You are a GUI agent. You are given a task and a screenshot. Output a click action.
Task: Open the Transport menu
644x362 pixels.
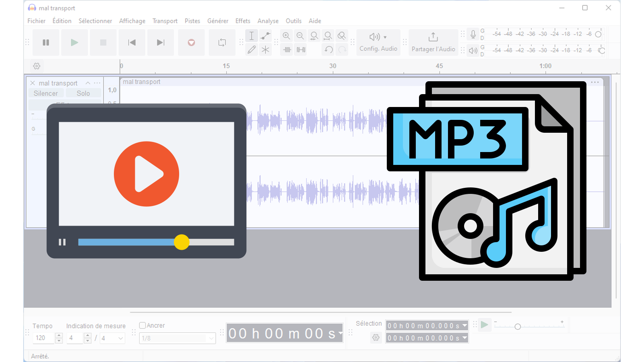(165, 21)
